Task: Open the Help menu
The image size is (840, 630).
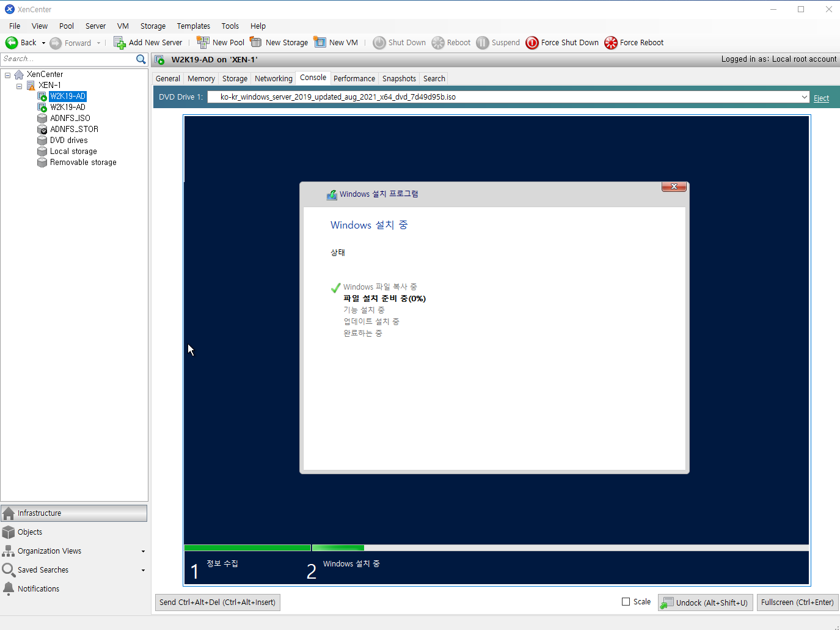Action: coord(258,26)
